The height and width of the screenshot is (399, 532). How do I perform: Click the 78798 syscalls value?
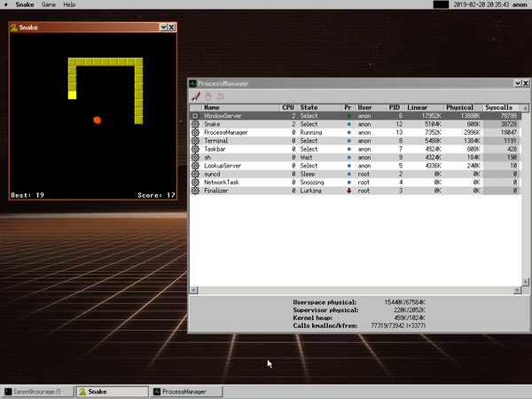pos(509,115)
